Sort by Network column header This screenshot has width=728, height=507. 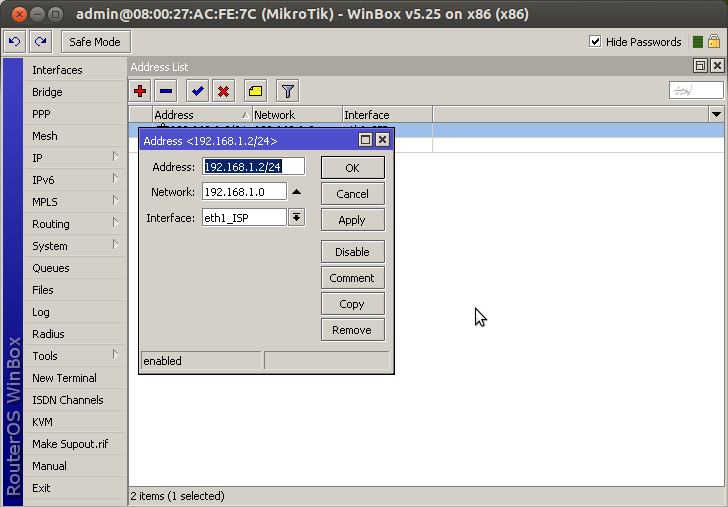297,115
